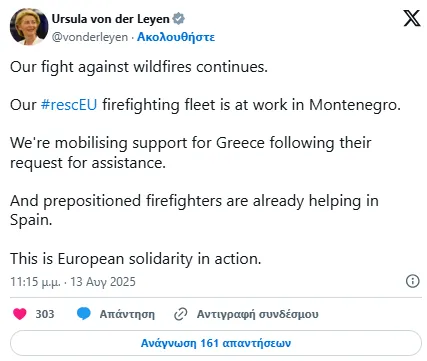Like the tweet with the heart icon
The height and width of the screenshot is (361, 427).
tap(20, 314)
